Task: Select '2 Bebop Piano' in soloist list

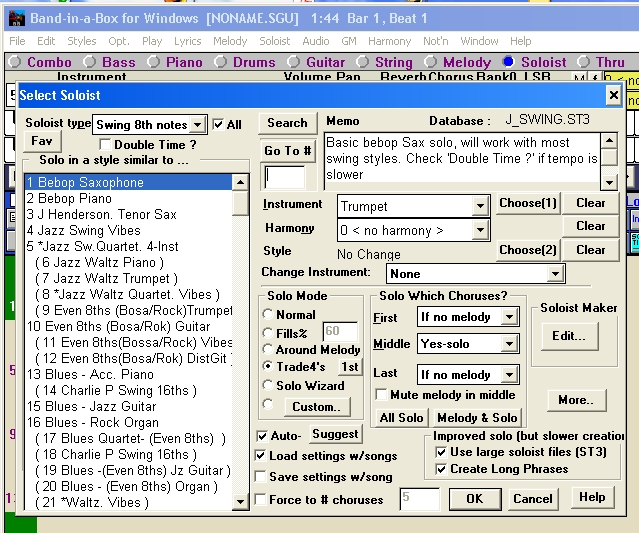Action: pyautogui.click(x=128, y=198)
